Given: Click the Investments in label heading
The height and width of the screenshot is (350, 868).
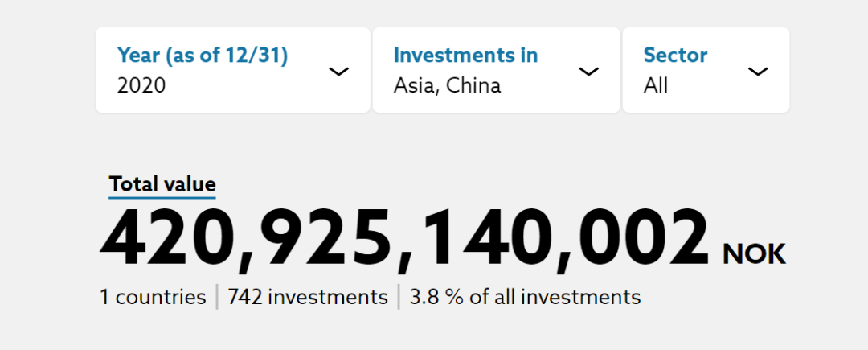Looking at the screenshot, I should point(465,56).
